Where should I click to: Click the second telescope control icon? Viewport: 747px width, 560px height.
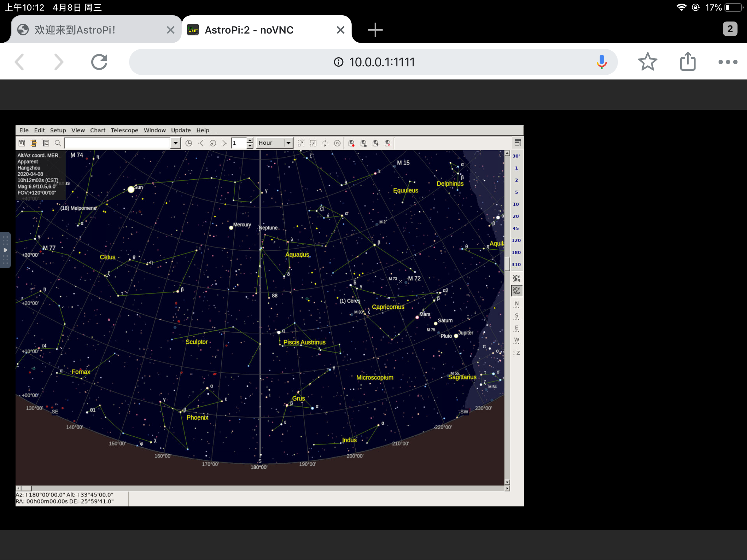pos(363,143)
